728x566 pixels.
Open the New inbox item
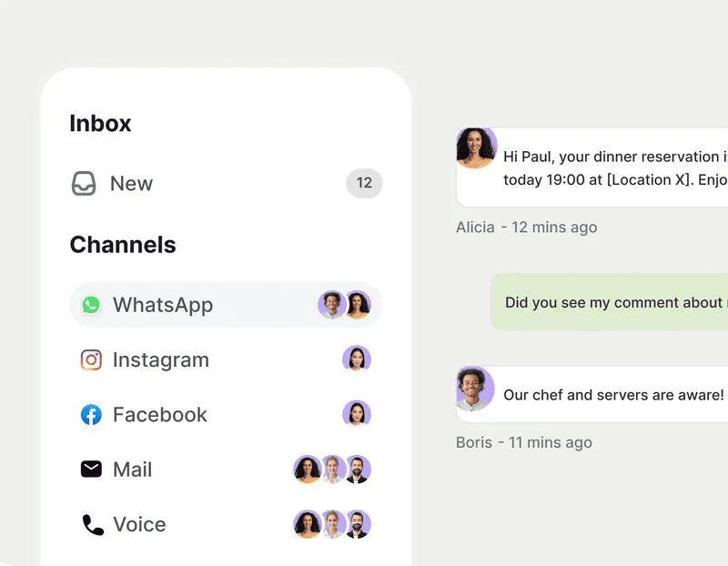[x=131, y=184]
